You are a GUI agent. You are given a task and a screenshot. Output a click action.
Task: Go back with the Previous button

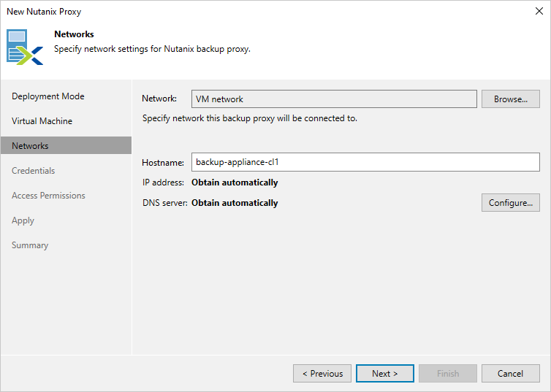[322, 374]
